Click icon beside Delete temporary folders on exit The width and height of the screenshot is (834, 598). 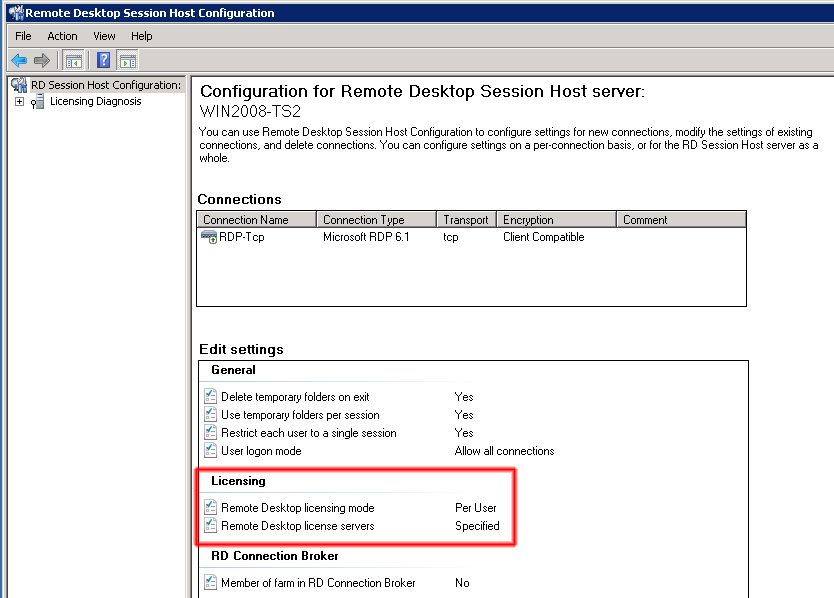pos(211,396)
